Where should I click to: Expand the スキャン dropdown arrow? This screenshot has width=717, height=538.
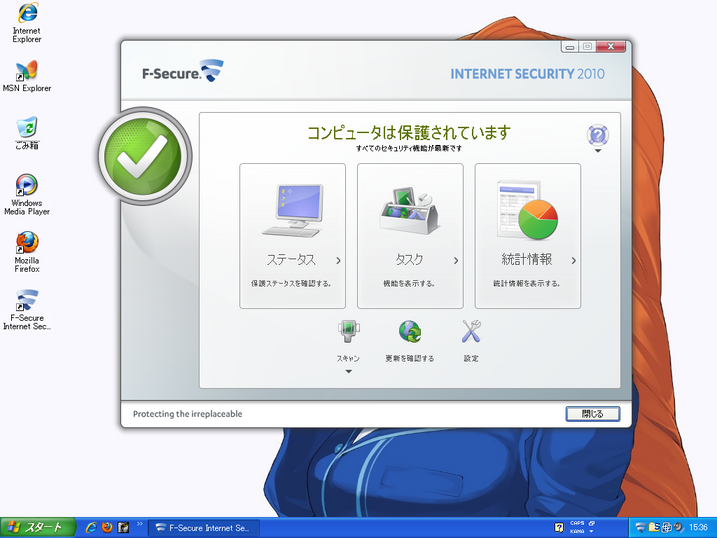tap(348, 372)
